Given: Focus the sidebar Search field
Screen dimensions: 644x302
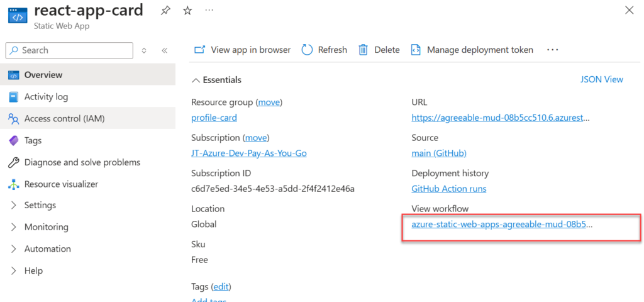Looking at the screenshot, I should [x=69, y=50].
